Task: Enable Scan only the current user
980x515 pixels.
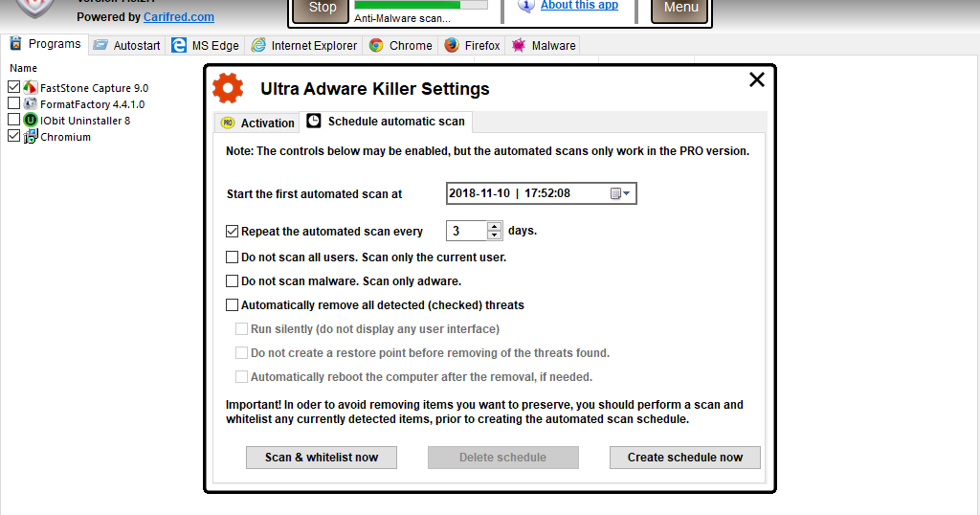Action: (x=232, y=257)
